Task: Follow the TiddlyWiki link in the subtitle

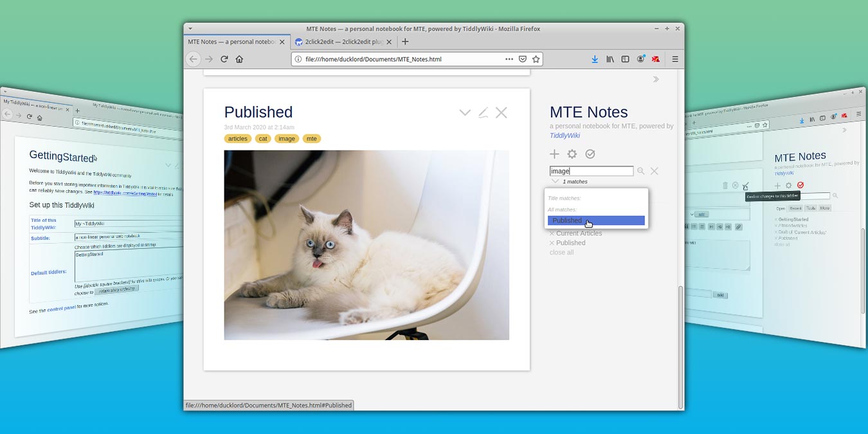Action: (x=564, y=135)
